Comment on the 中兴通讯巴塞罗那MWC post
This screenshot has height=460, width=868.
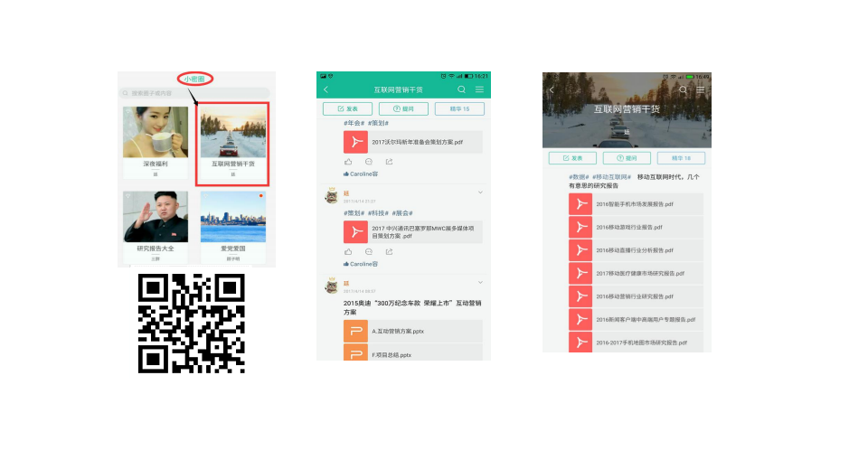click(369, 252)
